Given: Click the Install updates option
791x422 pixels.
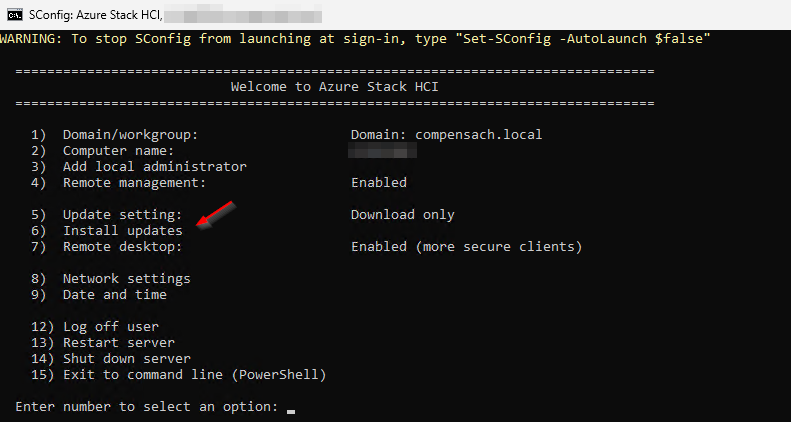Looking at the screenshot, I should click(x=122, y=230).
